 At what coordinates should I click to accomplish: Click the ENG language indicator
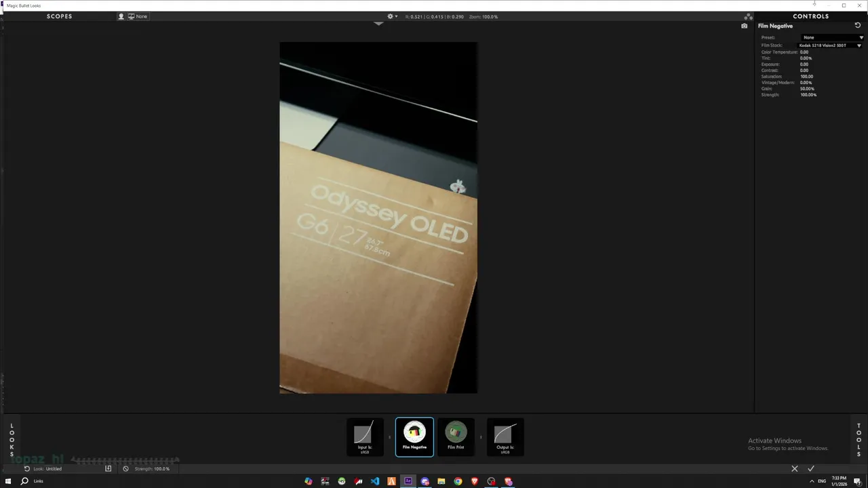click(822, 481)
